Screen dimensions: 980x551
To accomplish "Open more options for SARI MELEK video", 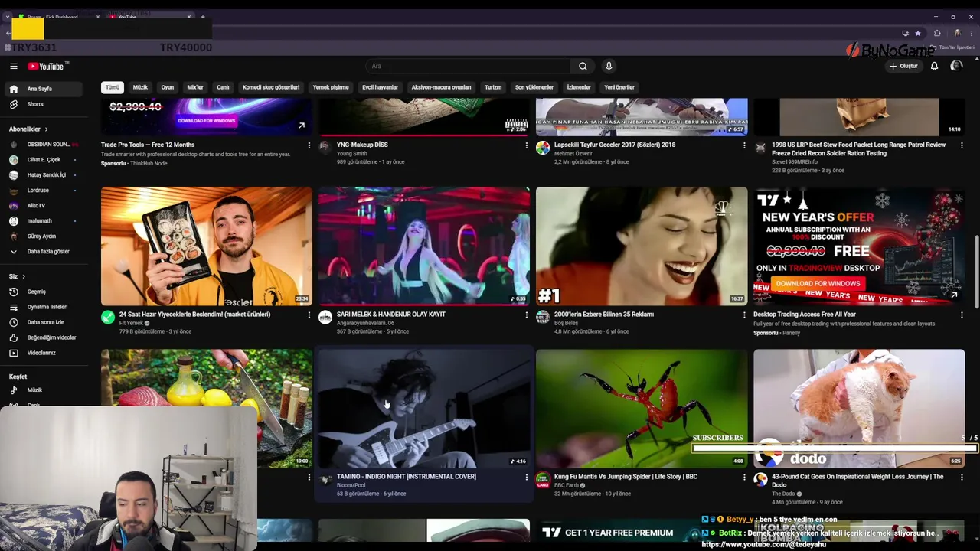I will (x=526, y=315).
